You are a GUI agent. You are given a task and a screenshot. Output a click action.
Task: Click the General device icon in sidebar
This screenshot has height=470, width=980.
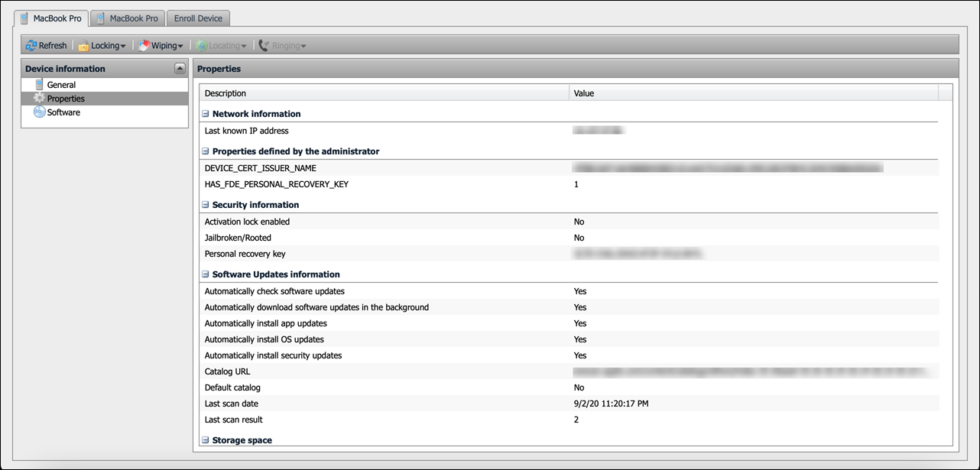coord(40,85)
